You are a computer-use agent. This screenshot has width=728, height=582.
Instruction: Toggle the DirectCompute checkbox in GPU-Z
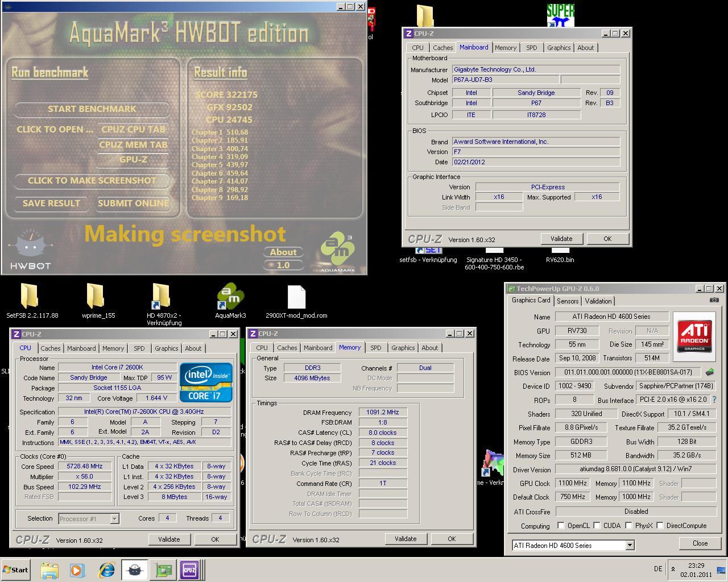coord(660,526)
